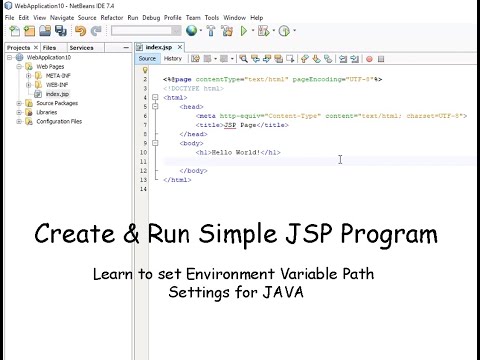The width and height of the screenshot is (480, 360).
Task: Toggle Rectangular Selection icon
Action: click(290, 59)
